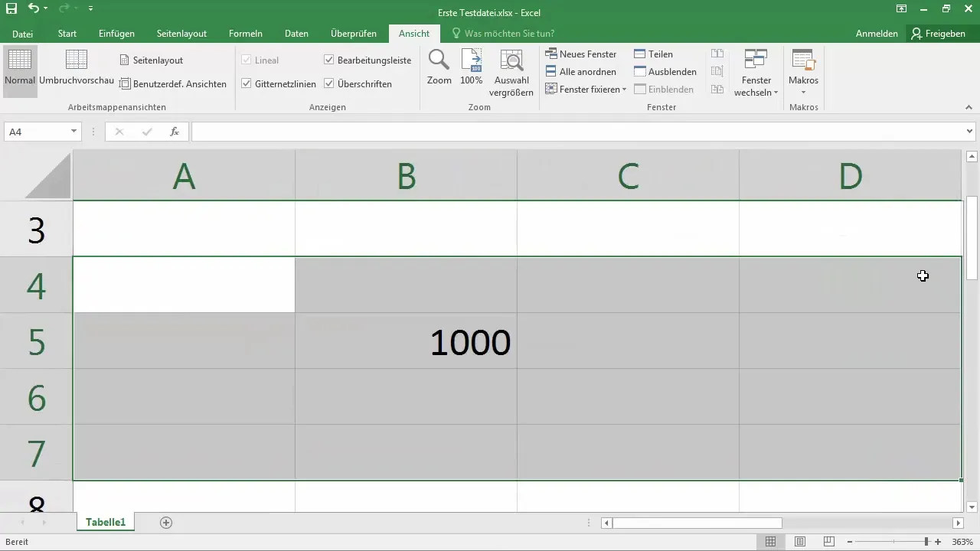Open the Datei menu

(x=23, y=34)
